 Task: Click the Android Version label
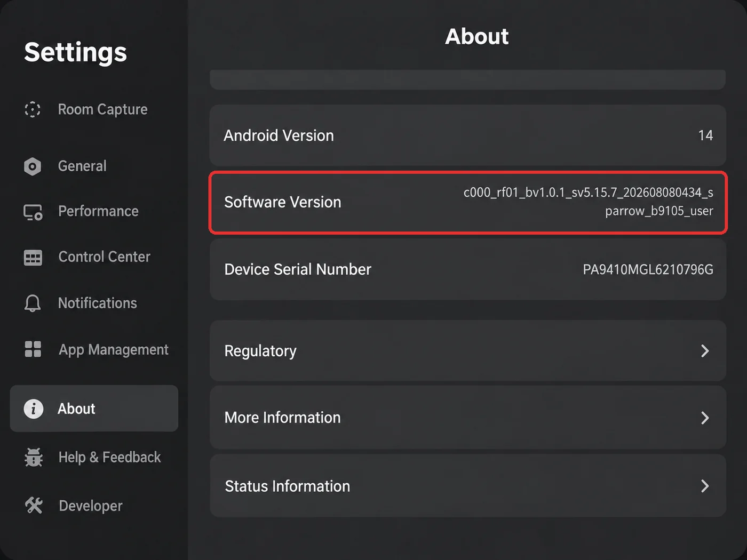(279, 135)
